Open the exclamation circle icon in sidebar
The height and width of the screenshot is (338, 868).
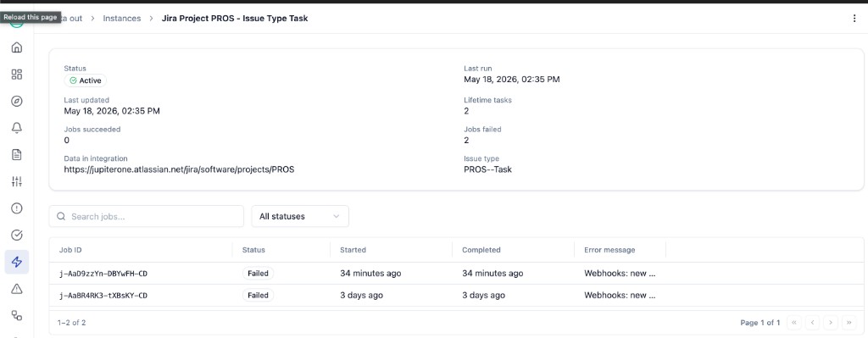(x=17, y=208)
